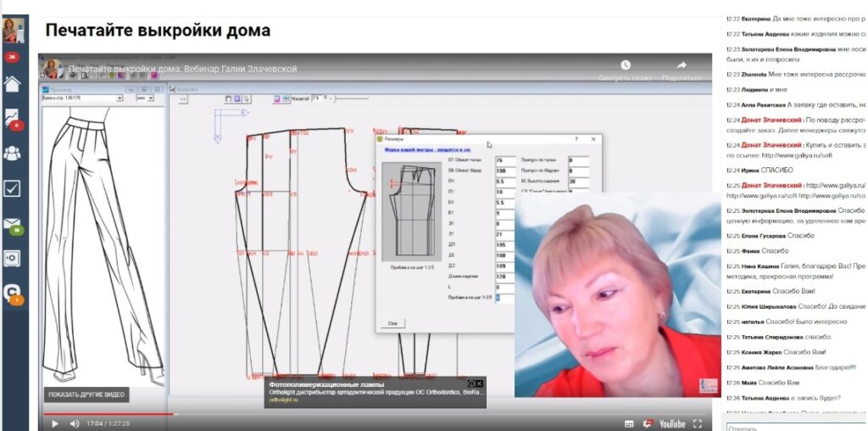Go to the home page via house icon

(12, 84)
